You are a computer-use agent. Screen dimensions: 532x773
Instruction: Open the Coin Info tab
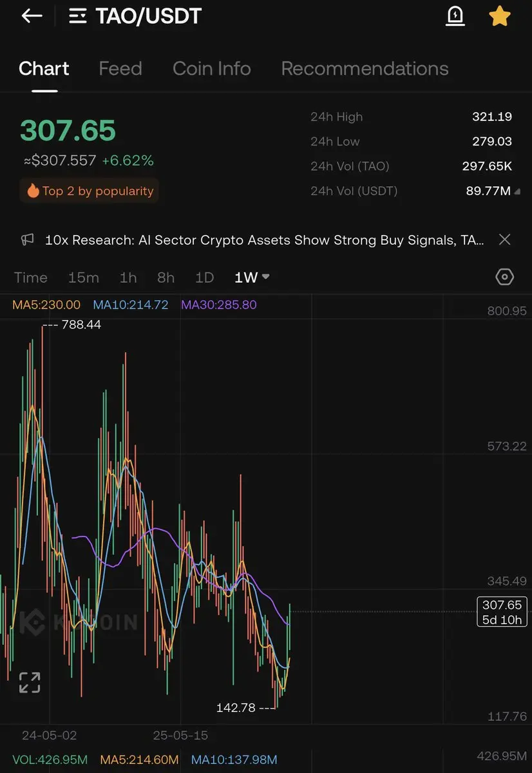point(212,68)
